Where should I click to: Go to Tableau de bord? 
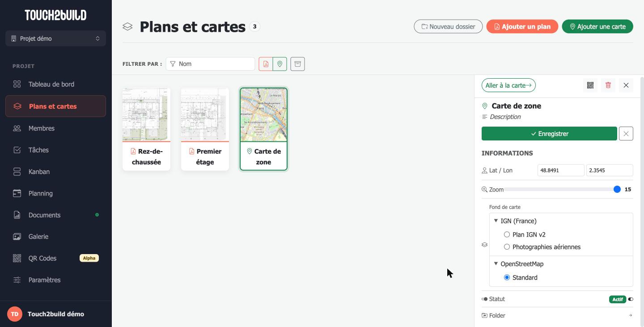[x=55, y=84]
